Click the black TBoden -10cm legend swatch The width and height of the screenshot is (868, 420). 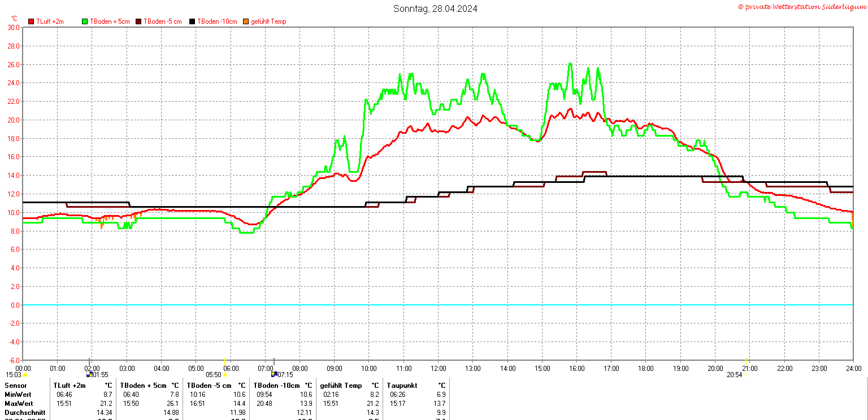192,21
